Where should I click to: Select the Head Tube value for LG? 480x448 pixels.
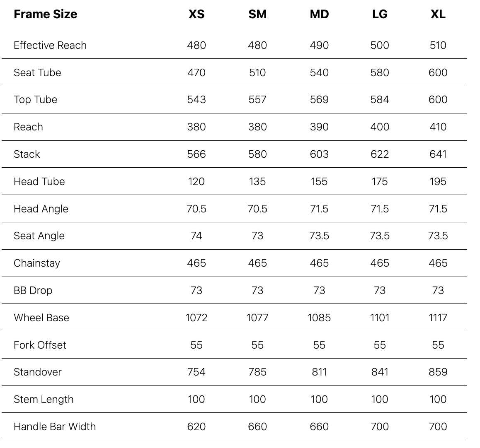[x=380, y=181]
